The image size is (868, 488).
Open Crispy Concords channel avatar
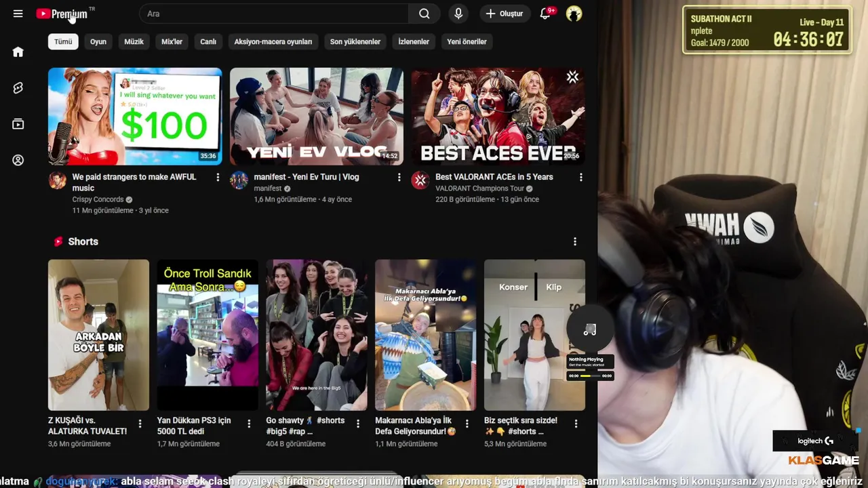tap(58, 180)
